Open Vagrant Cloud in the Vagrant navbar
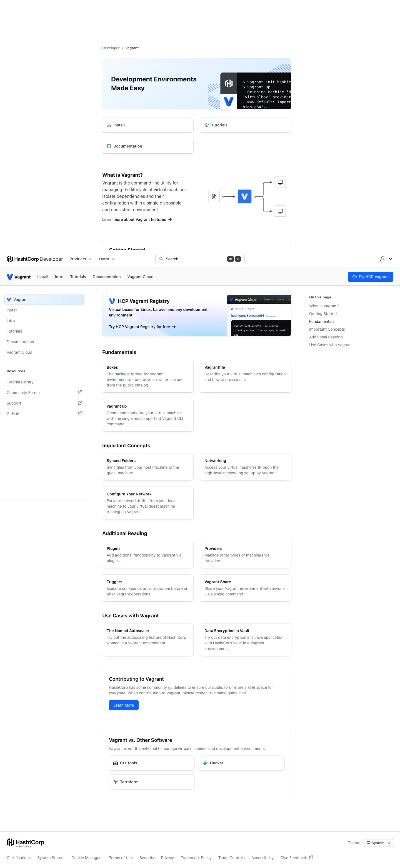 coord(140,277)
